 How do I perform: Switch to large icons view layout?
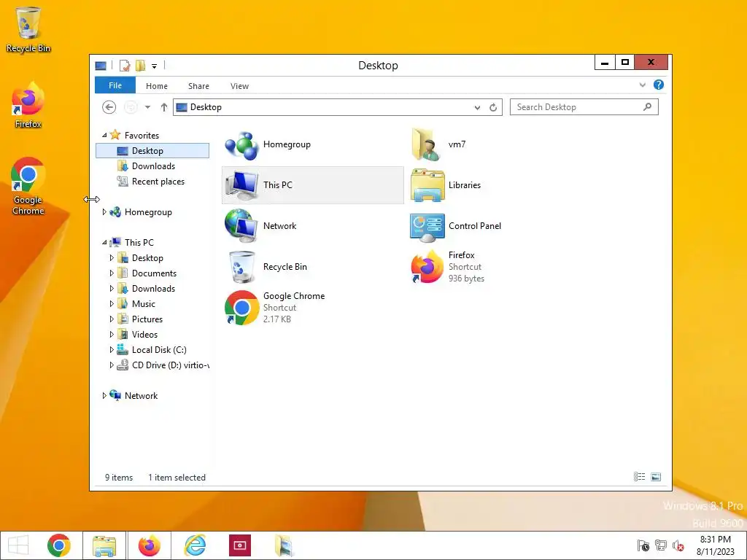click(x=656, y=477)
